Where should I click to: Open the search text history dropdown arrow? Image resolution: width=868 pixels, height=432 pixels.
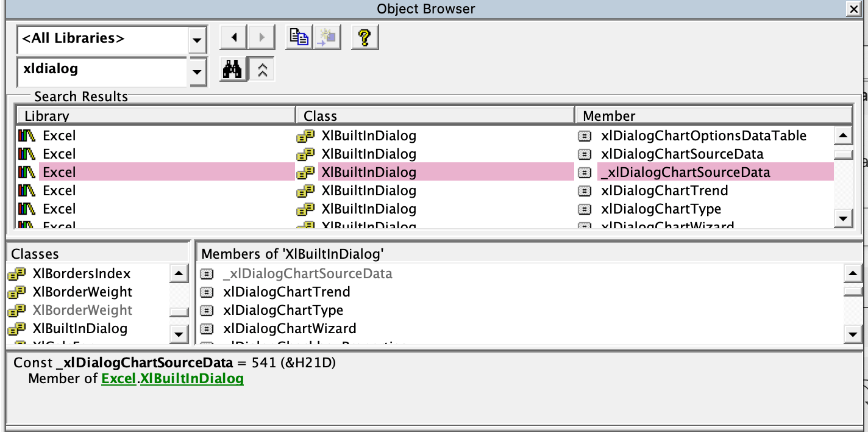tap(196, 72)
